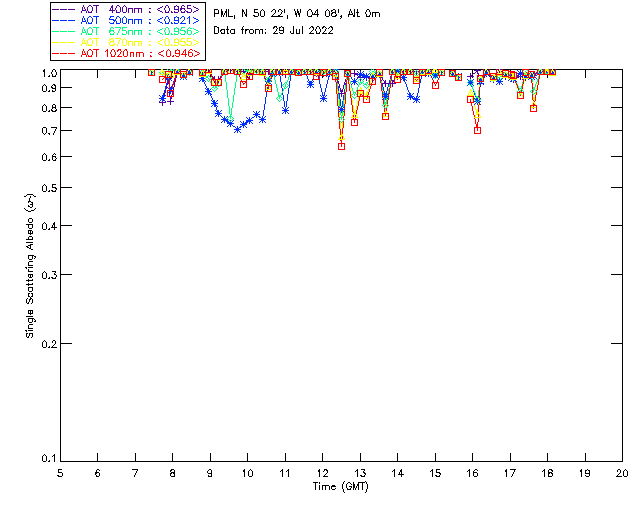
Task: Click the y-axis tick label 0.7
Action: [49, 131]
